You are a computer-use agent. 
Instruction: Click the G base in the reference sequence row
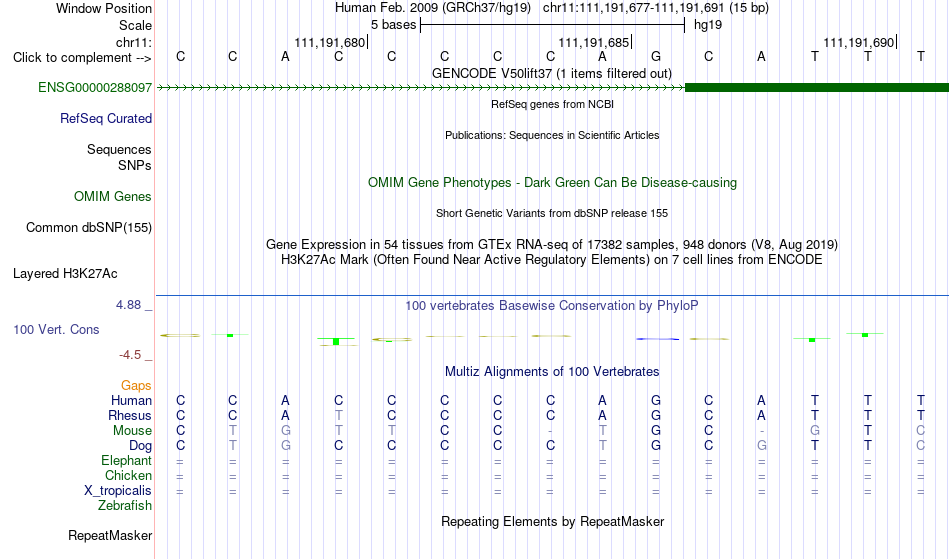click(656, 57)
